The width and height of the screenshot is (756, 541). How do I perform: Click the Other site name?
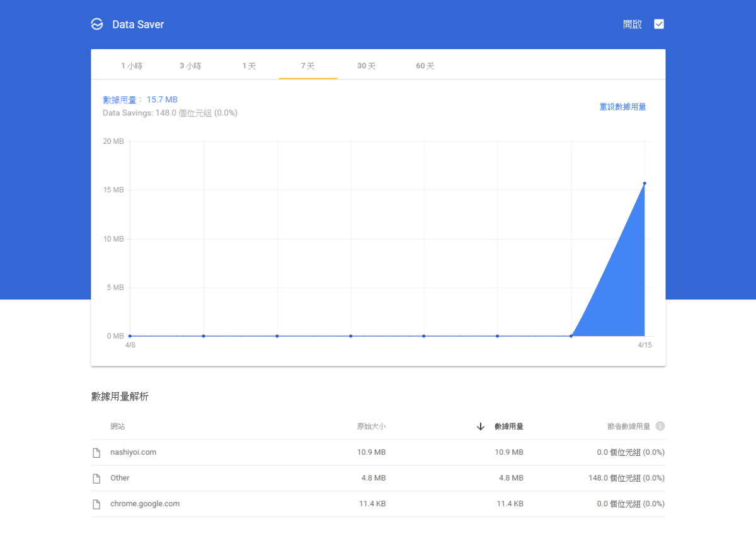click(120, 478)
